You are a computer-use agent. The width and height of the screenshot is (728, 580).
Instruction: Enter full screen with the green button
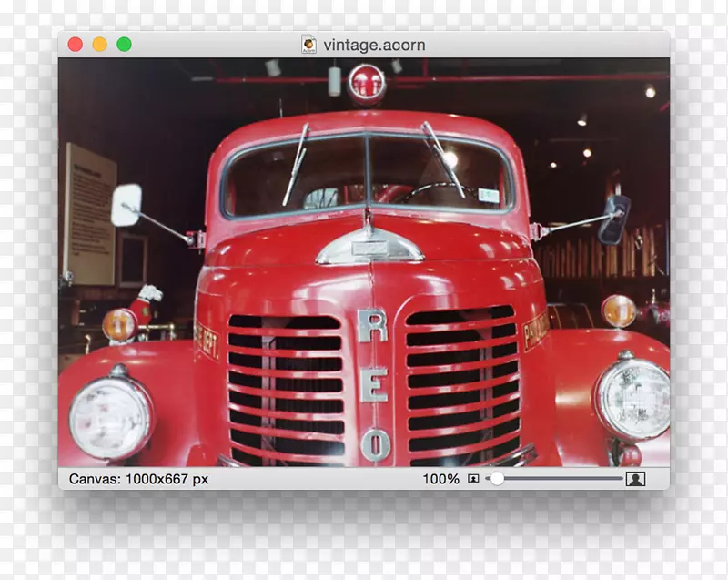(124, 45)
